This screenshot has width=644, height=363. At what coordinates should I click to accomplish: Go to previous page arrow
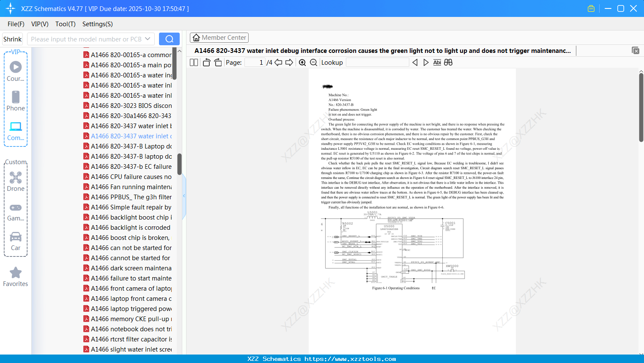point(278,62)
